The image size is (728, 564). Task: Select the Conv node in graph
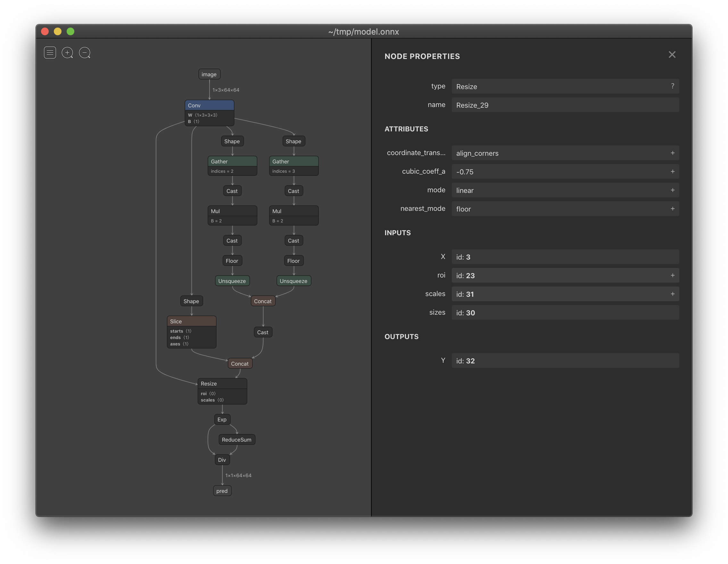pos(209,105)
